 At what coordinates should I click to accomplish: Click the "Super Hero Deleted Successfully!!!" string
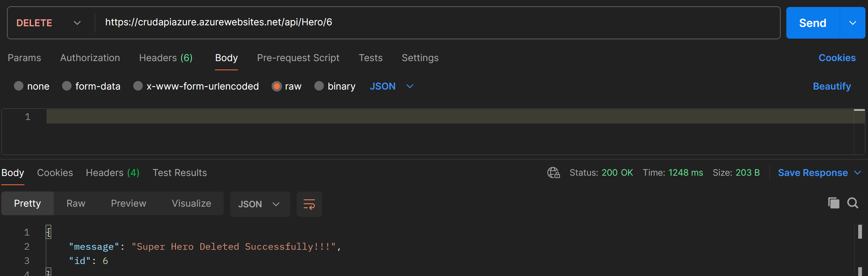[x=234, y=246]
